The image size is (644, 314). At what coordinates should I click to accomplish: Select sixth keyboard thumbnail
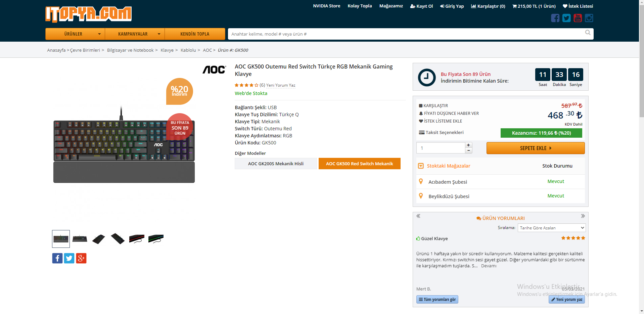point(156,239)
